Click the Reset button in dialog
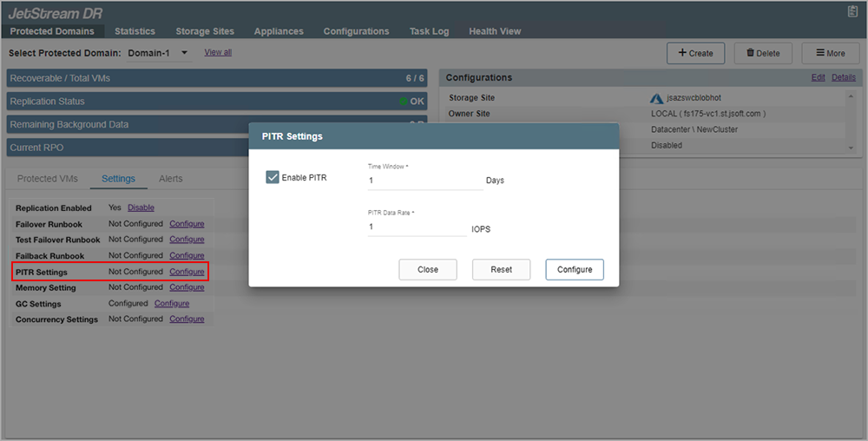The width and height of the screenshot is (868, 441). [501, 269]
